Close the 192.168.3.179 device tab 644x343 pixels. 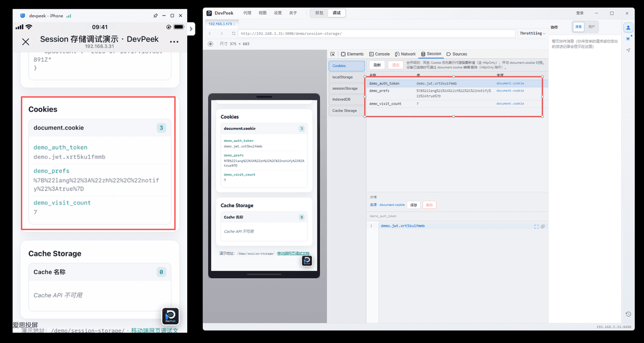[234, 24]
